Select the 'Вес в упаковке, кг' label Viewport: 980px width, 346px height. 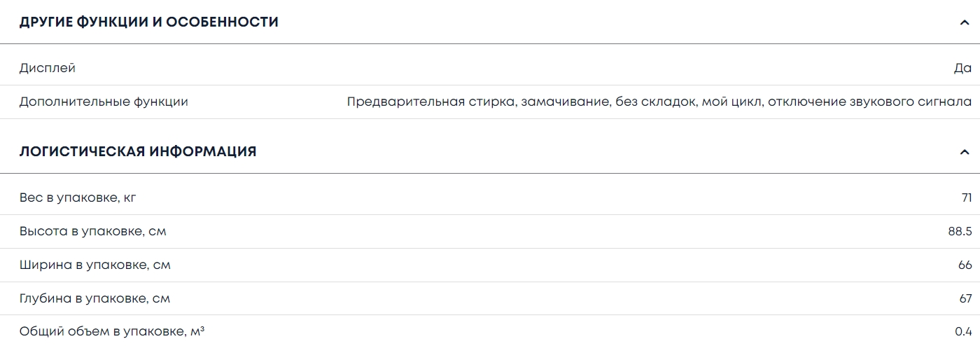coord(78,198)
